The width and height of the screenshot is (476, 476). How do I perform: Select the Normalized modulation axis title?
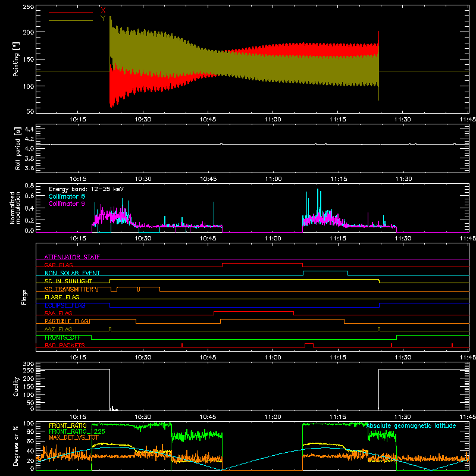coord(15,208)
